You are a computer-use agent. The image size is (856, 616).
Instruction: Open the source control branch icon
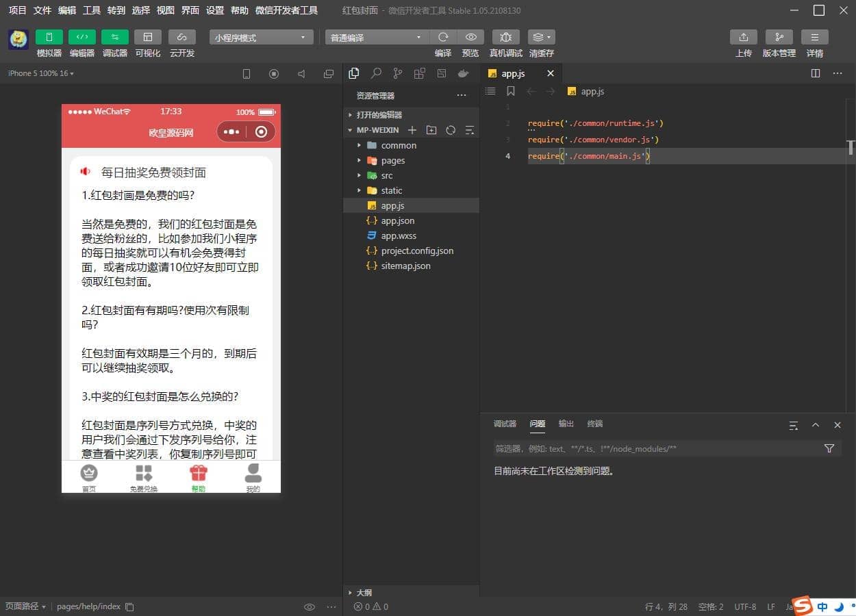point(398,73)
